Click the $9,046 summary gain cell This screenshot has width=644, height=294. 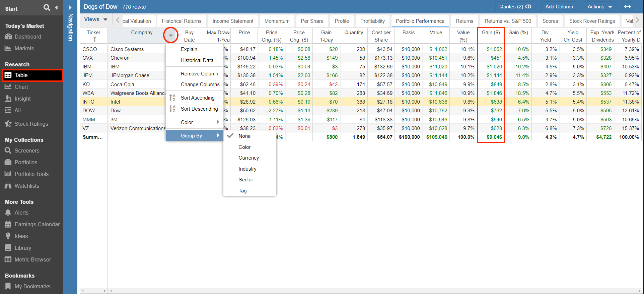pyautogui.click(x=491, y=137)
